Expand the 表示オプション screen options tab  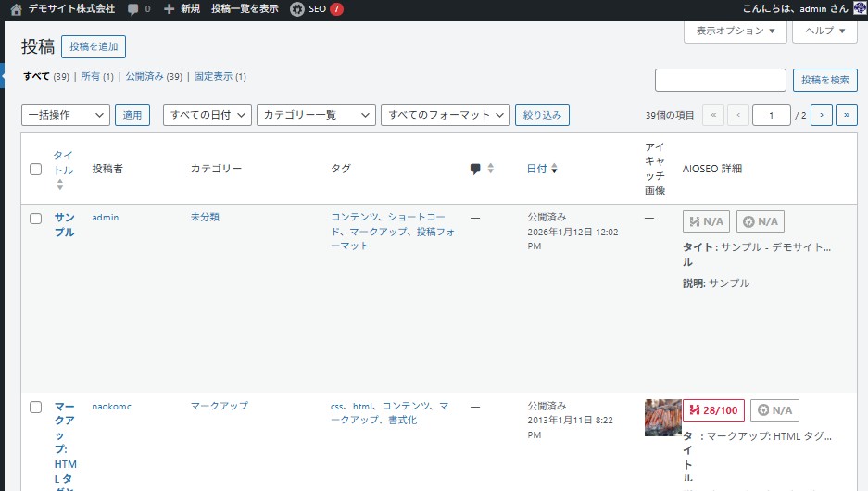point(736,31)
